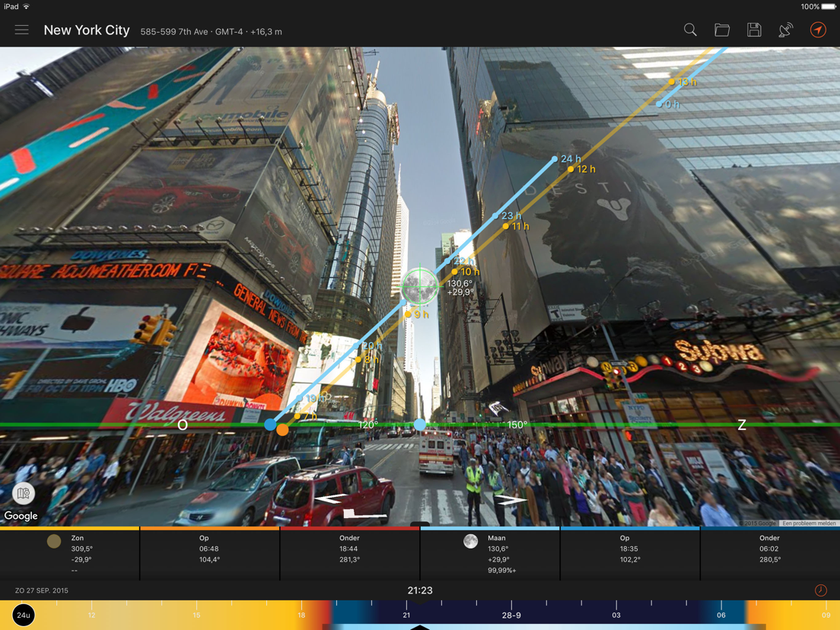Image resolution: width=840 pixels, height=630 pixels.
Task: Tap the 21:23 current time display
Action: pos(420,590)
